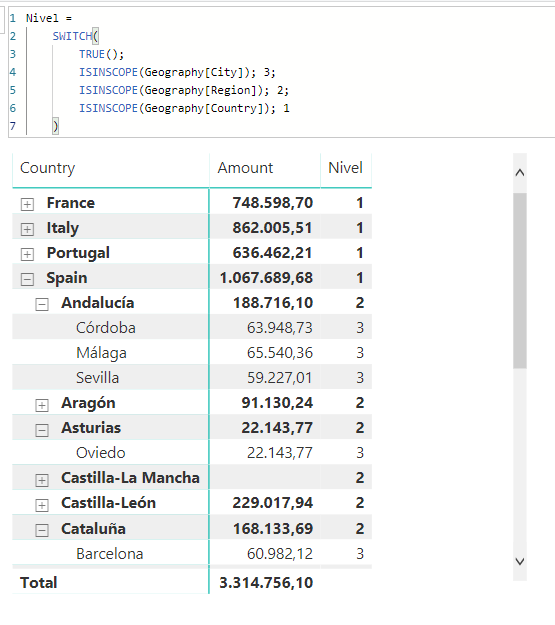Expand the Portugal row
The width and height of the screenshot is (555, 625).
pyautogui.click(x=27, y=254)
